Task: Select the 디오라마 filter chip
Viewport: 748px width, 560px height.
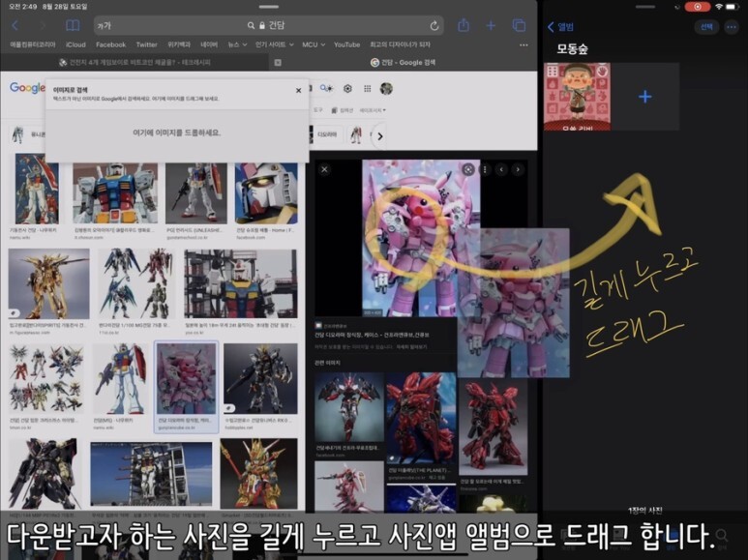Action: [x=327, y=134]
